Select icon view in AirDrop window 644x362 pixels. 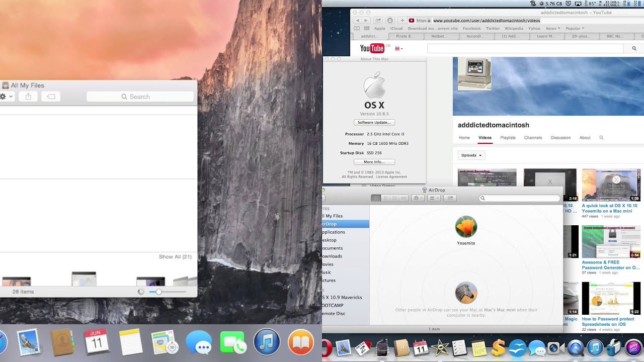click(x=376, y=198)
